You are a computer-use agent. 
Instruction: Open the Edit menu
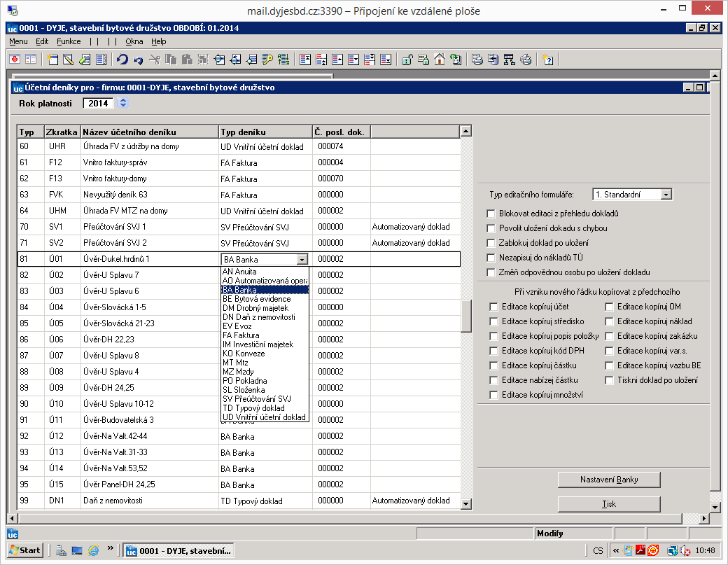tap(42, 41)
